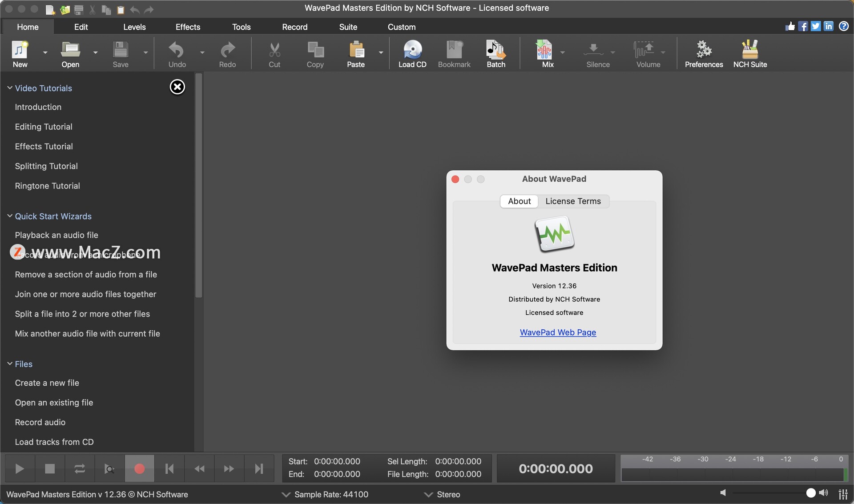Open the Editing Tutorial link
The image size is (854, 504).
click(44, 127)
